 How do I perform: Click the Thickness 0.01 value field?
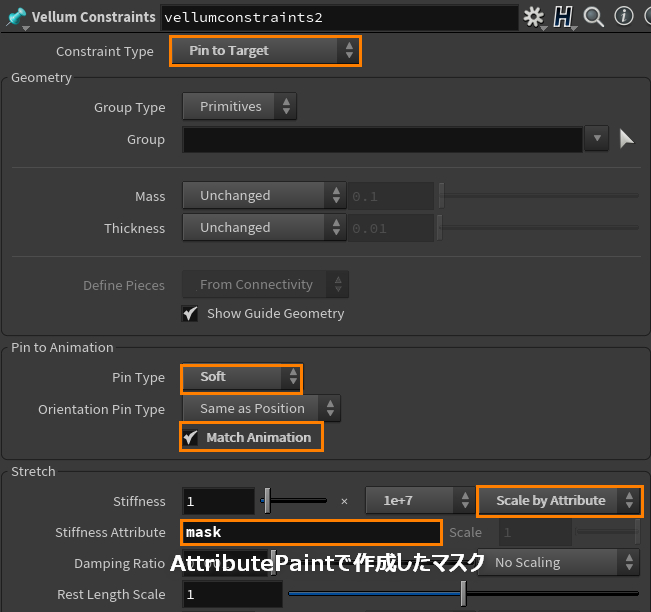coord(391,228)
